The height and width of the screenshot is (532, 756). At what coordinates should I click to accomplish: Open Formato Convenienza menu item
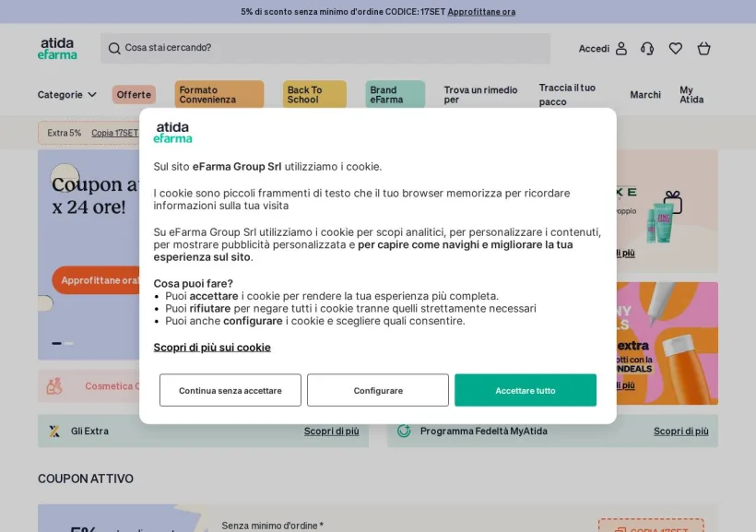(219, 95)
